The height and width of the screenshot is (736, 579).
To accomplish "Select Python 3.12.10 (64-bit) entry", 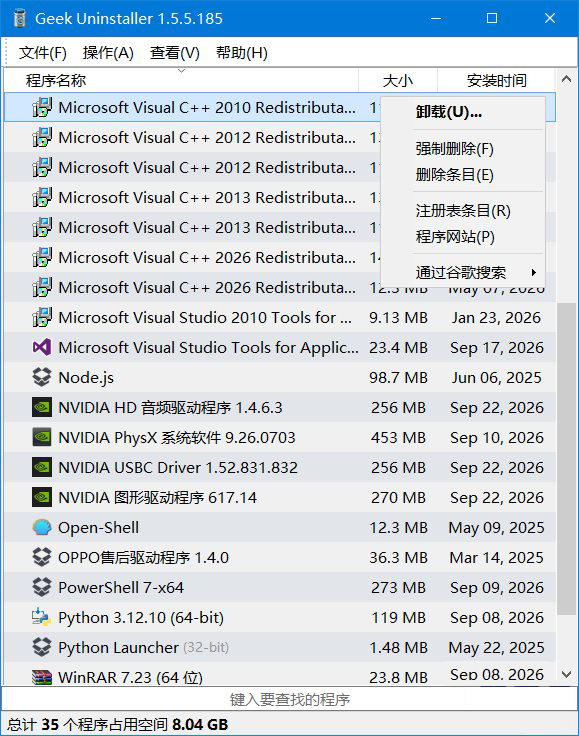I will click(x=280, y=618).
